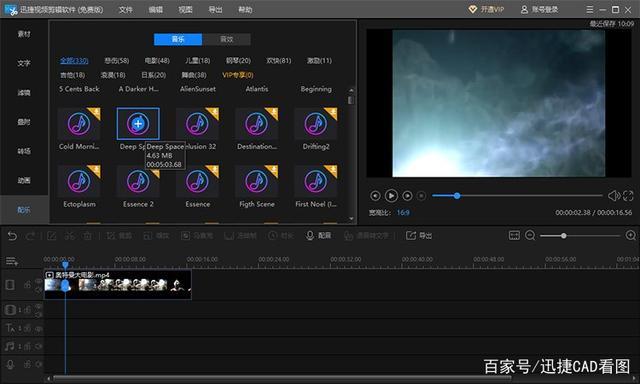640x384 pixels.
Task: Click the preview playback progress slider
Action: 517,196
